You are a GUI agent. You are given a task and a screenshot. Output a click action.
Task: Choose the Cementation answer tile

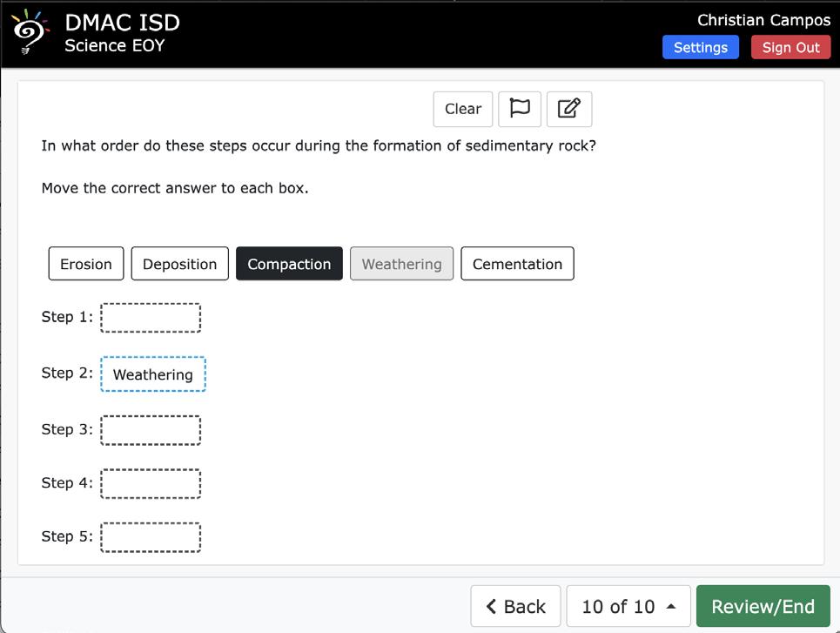[x=518, y=264]
